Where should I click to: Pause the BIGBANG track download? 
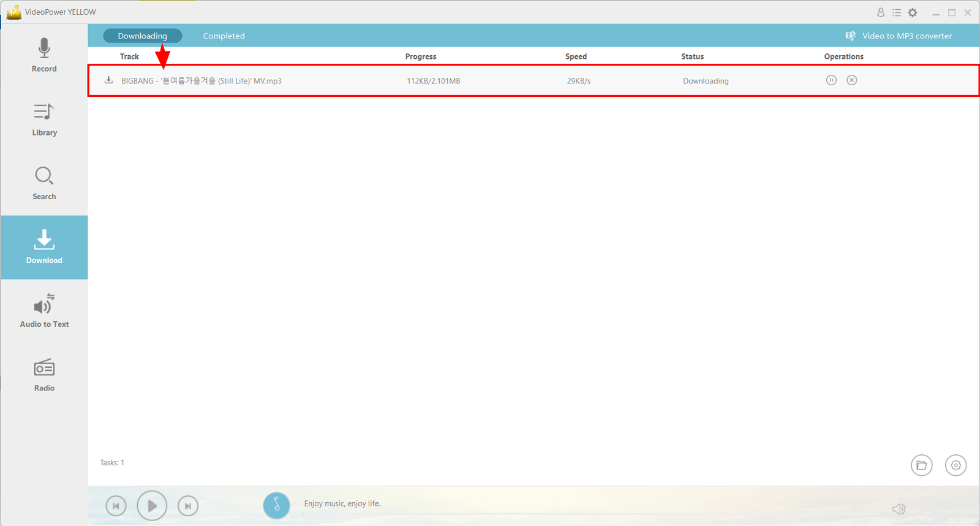pyautogui.click(x=831, y=80)
